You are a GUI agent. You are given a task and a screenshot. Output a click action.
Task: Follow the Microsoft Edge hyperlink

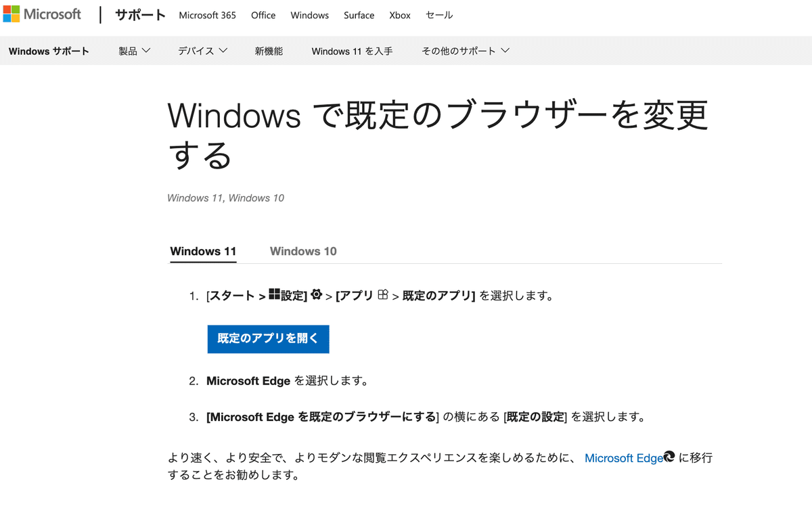point(624,458)
